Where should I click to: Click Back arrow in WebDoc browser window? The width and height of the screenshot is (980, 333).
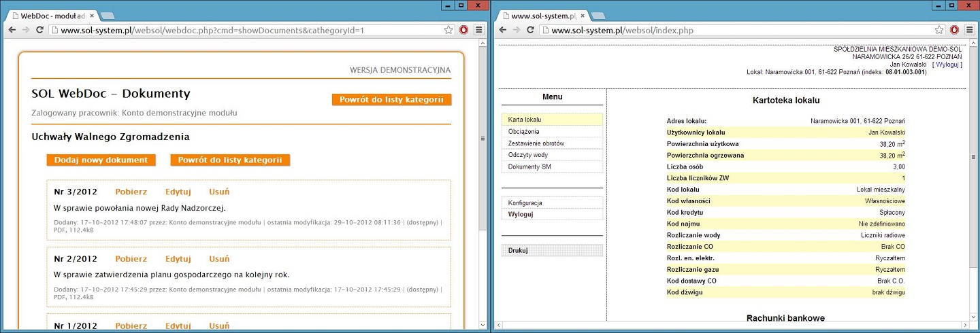pyautogui.click(x=12, y=30)
